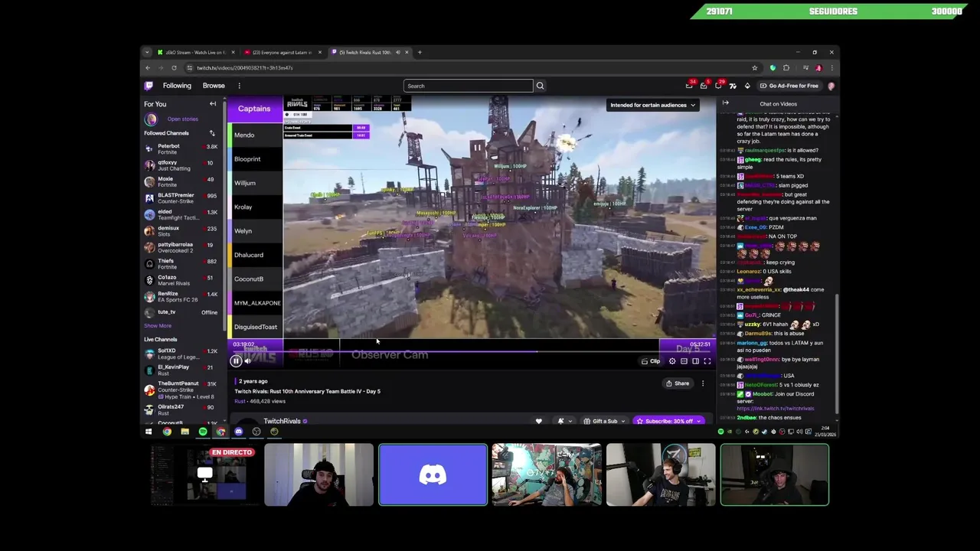Image resolution: width=980 pixels, height=551 pixels.
Task: Toggle fullscreen on the player
Action: [707, 361]
